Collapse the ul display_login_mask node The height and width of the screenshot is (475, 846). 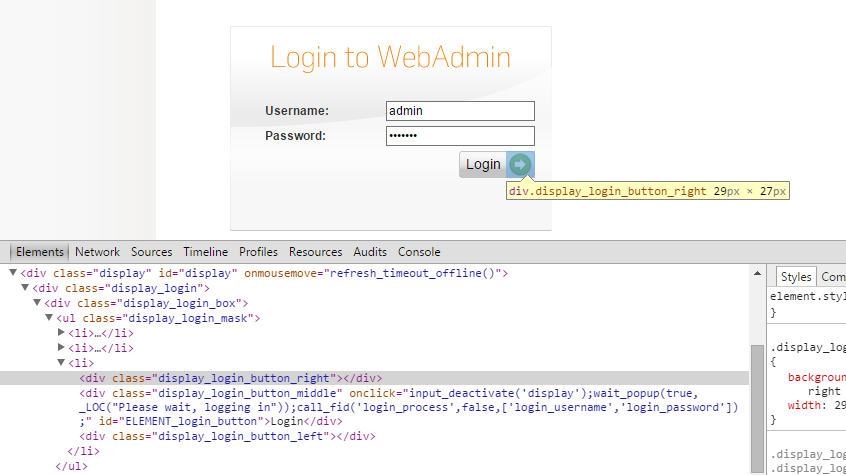click(x=49, y=318)
